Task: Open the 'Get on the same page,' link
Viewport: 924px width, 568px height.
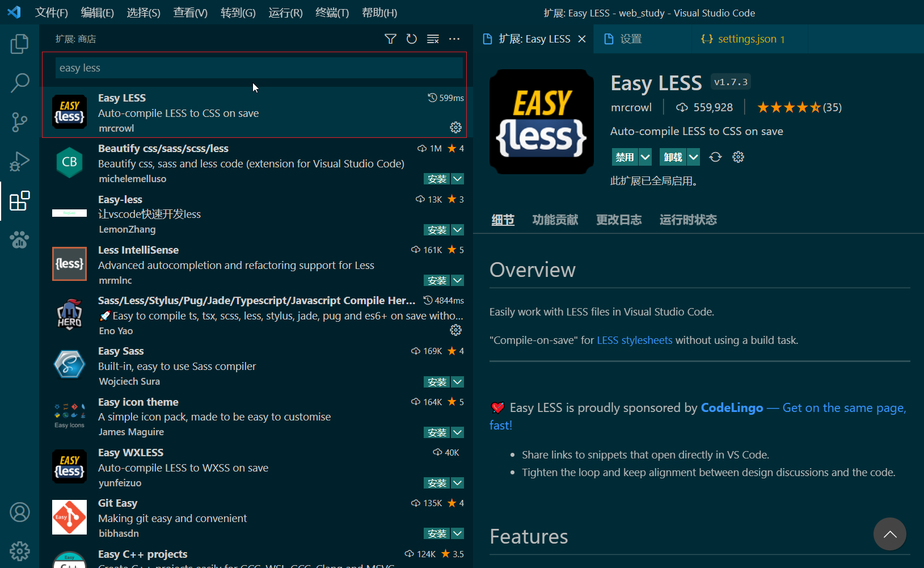Action: click(845, 407)
